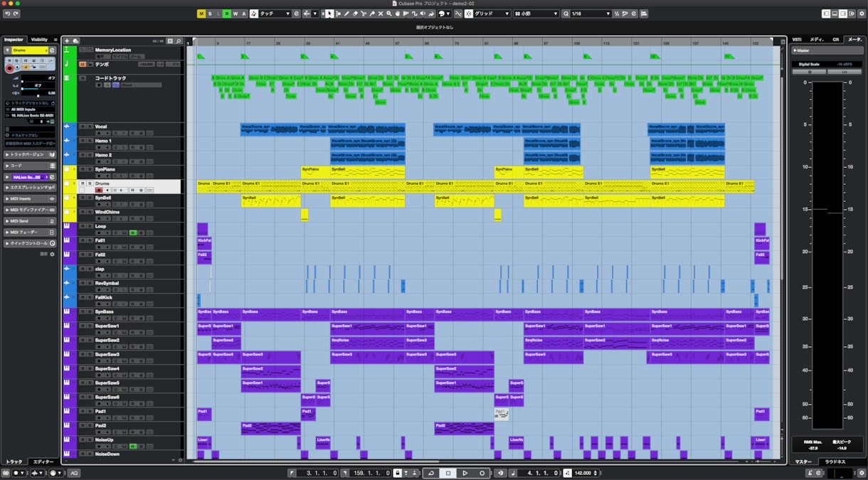The width and height of the screenshot is (868, 480).
Task: Open the track search magnifier icon
Action: click(179, 41)
